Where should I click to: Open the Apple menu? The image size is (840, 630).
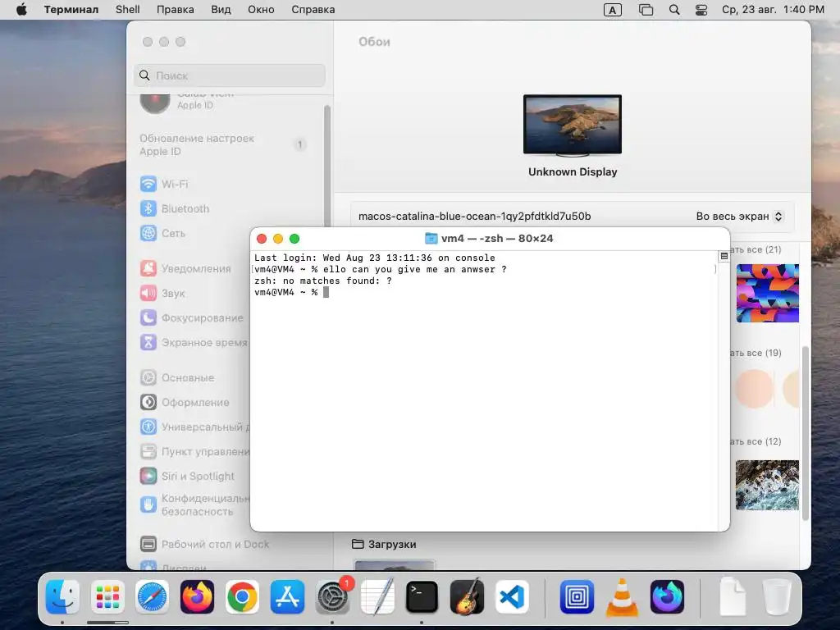pos(21,10)
